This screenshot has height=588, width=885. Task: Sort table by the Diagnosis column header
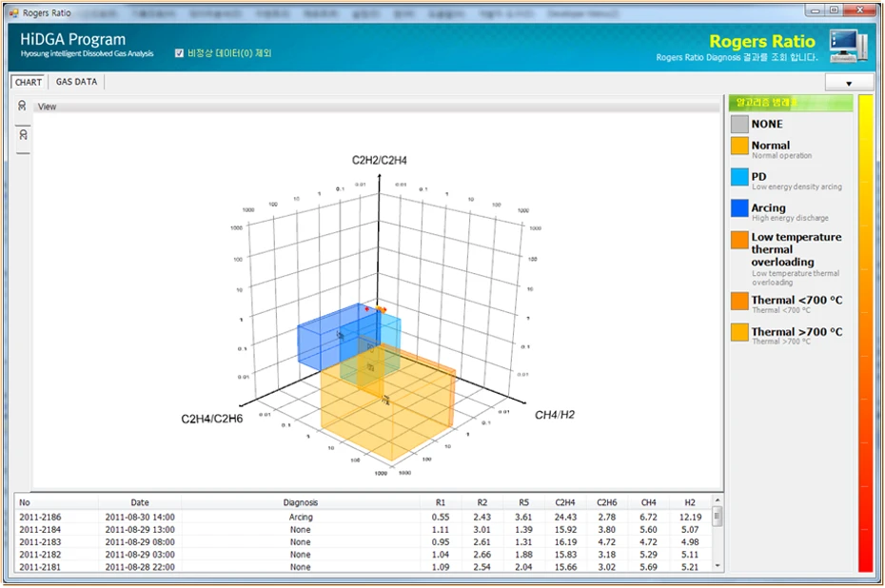coord(301,502)
